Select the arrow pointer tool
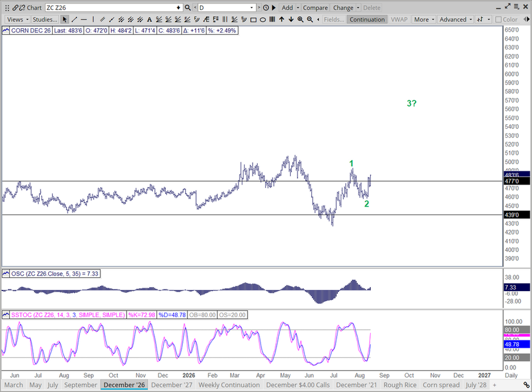This screenshot has width=532, height=392. [x=65, y=19]
